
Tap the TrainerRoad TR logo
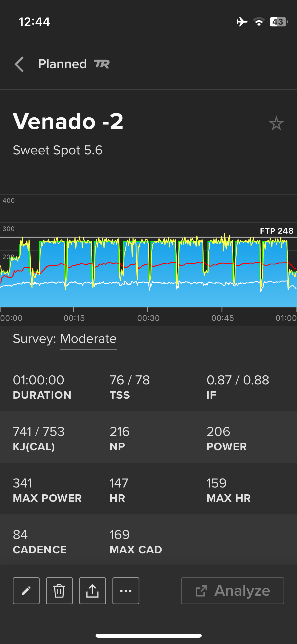click(102, 64)
